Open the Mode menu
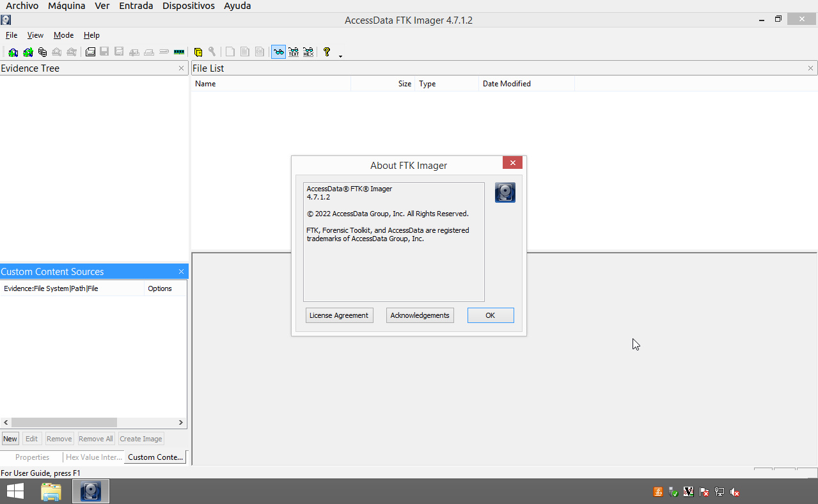 (63, 35)
